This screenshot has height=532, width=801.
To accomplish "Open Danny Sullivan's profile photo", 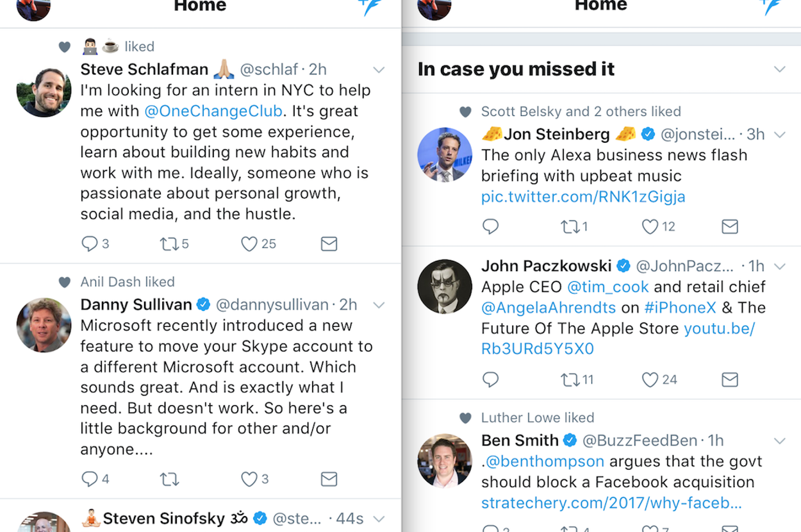I will tap(44, 325).
